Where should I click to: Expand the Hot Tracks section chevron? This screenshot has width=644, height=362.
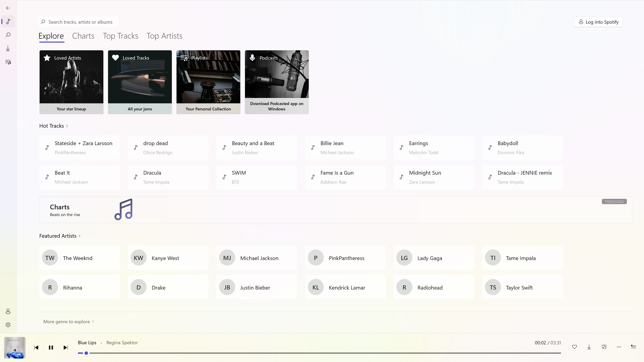point(67,126)
